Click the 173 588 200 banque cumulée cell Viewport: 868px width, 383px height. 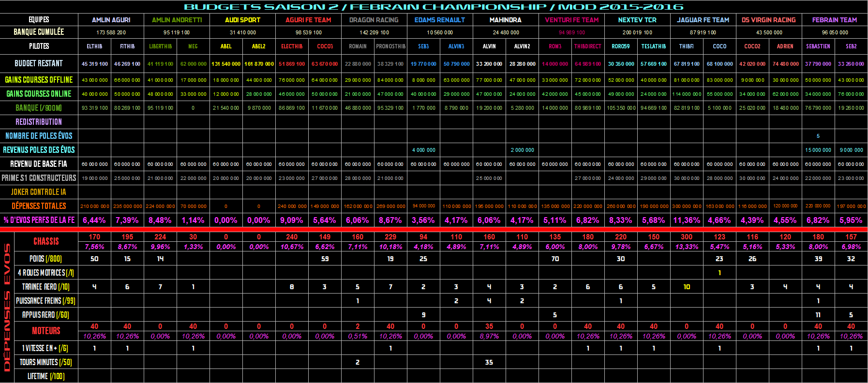point(111,32)
